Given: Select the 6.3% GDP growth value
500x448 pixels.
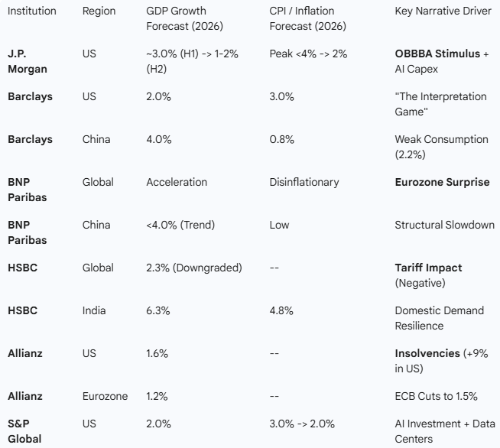Looking at the screenshot, I should point(158,311).
